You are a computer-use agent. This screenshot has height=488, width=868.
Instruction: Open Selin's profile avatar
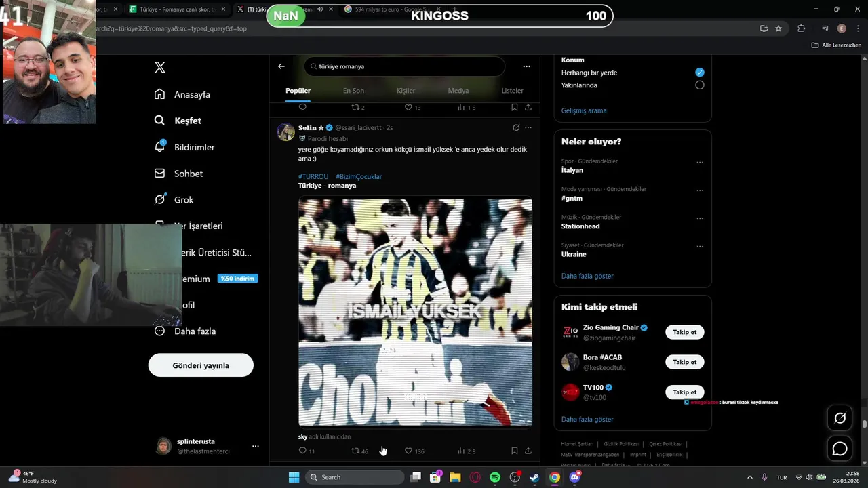click(285, 131)
